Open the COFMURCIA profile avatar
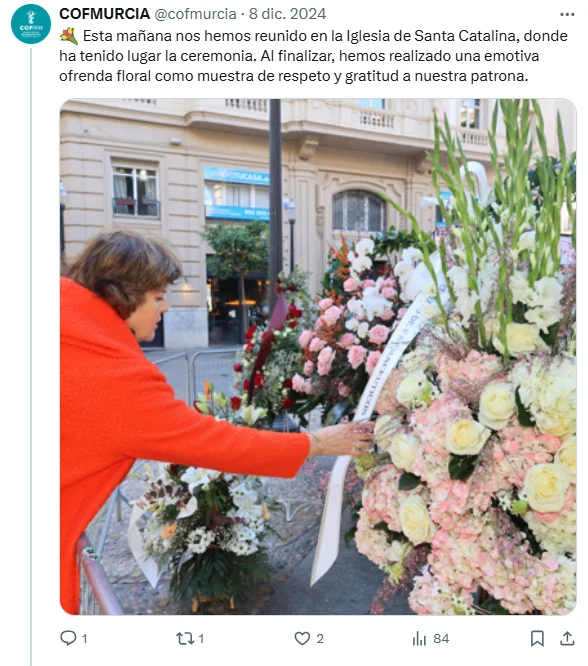This screenshot has width=588, height=666. [31, 24]
